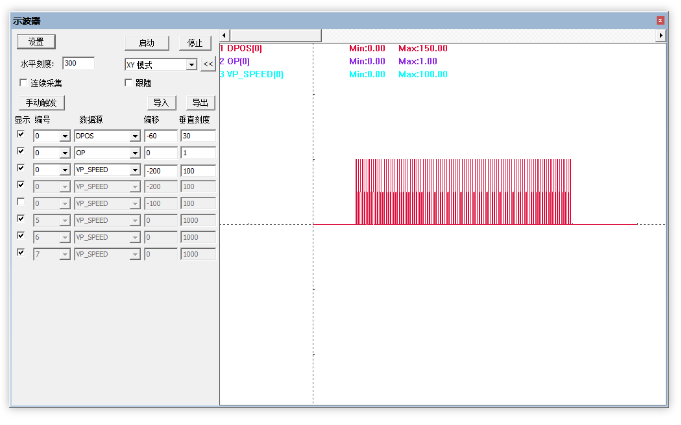681x425 pixels.
Task: Click the left arrow of the horizontal scrollbar
Action: 224,36
